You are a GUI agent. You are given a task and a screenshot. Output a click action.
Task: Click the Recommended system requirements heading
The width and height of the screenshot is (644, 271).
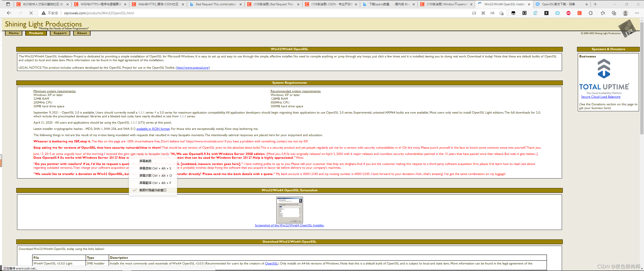point(296,91)
